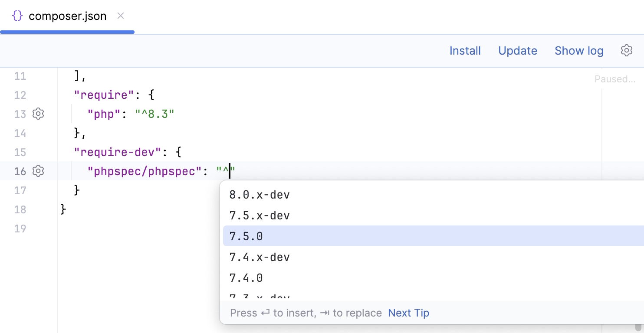
Task: Click the JSON file icon on the composer.json tab
Action: click(x=17, y=16)
